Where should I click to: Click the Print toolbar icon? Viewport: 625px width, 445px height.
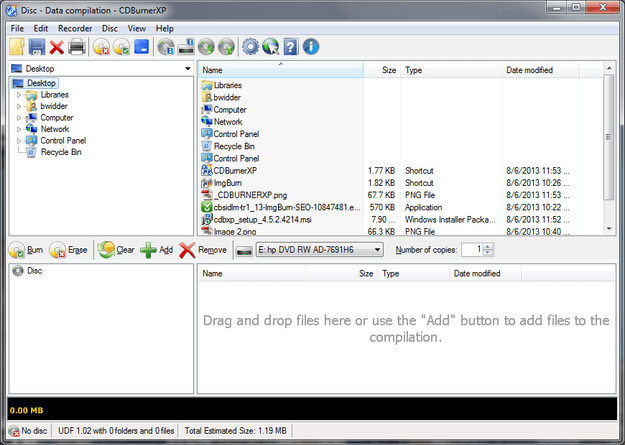point(77,47)
